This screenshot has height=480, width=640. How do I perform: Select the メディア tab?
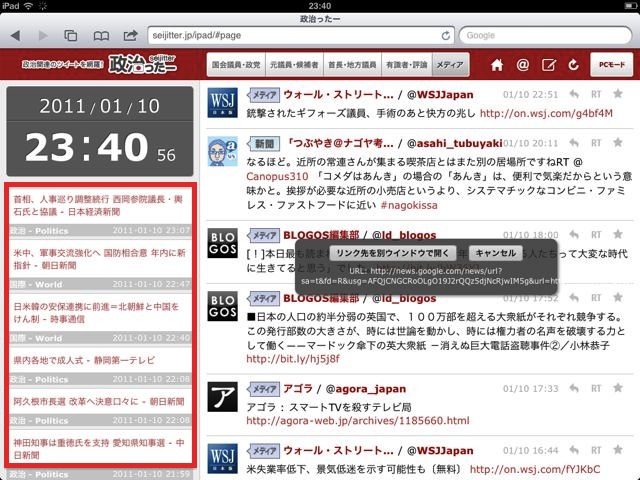[x=450, y=64]
